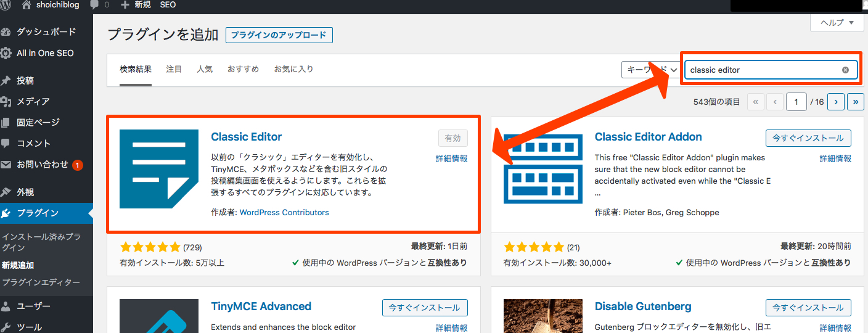The height and width of the screenshot is (333, 868).
Task: Open the ダッシュボード sidebar icon
Action: (6, 32)
